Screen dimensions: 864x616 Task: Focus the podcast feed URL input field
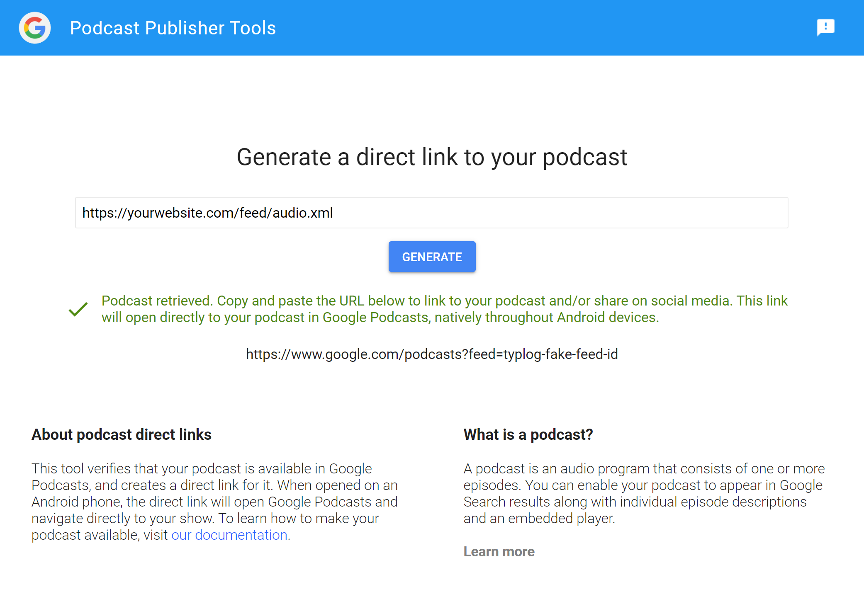pos(431,213)
